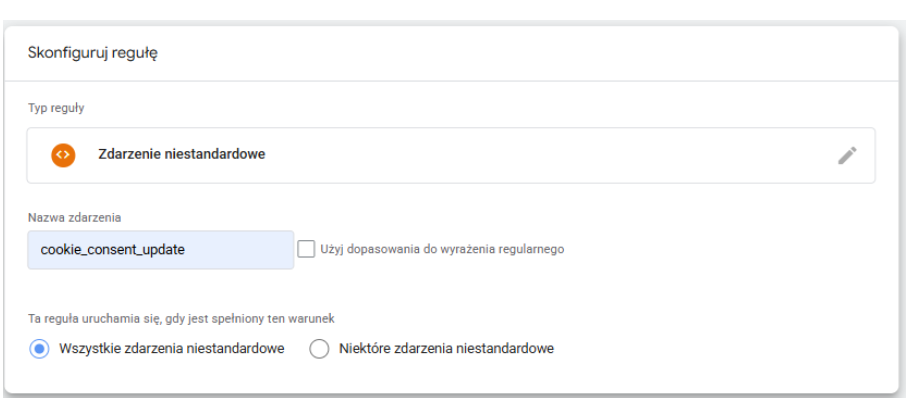Click the Typ reguły label
The width and height of the screenshot is (914, 419).
click(55, 105)
